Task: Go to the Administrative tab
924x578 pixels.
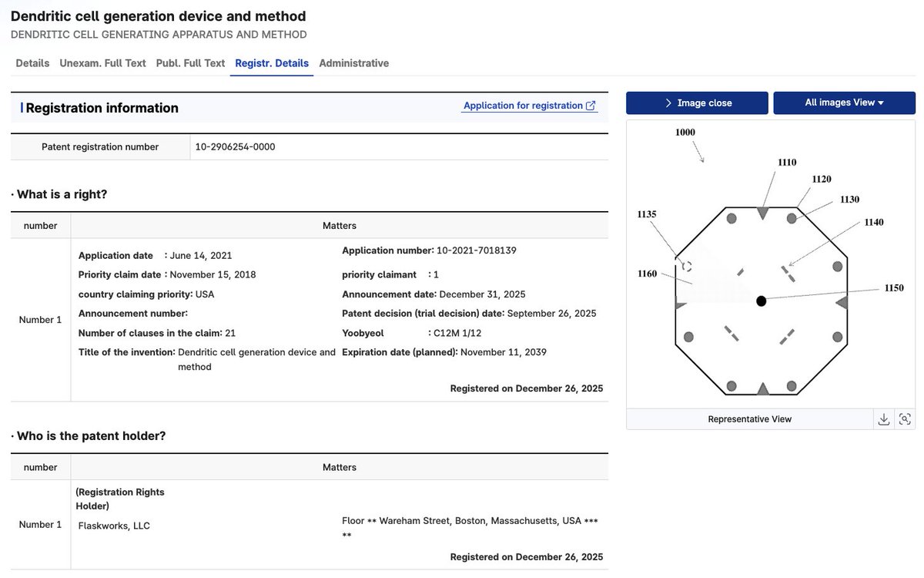Action: click(354, 63)
